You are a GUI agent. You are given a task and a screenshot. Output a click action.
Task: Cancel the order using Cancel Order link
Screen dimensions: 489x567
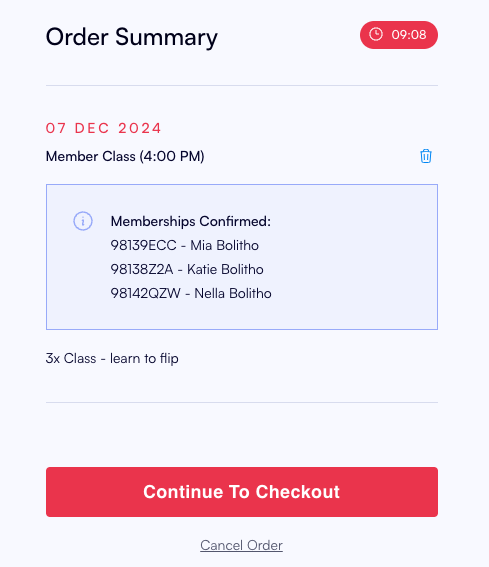(241, 545)
